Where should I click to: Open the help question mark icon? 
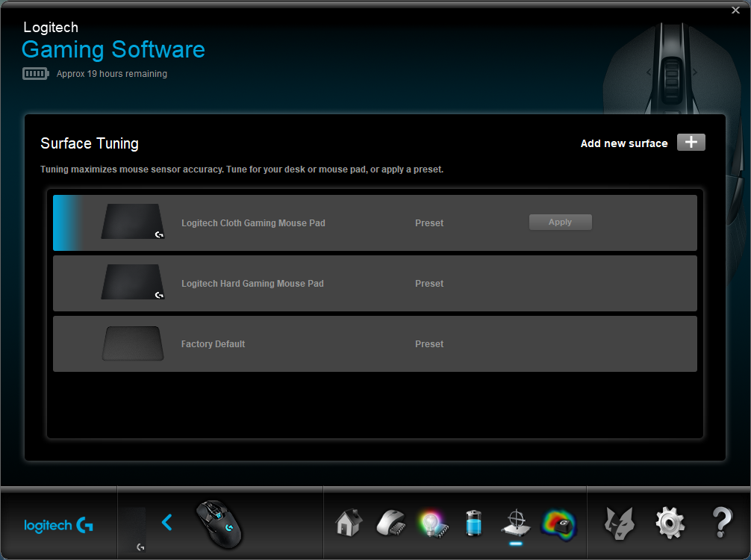pos(722,523)
